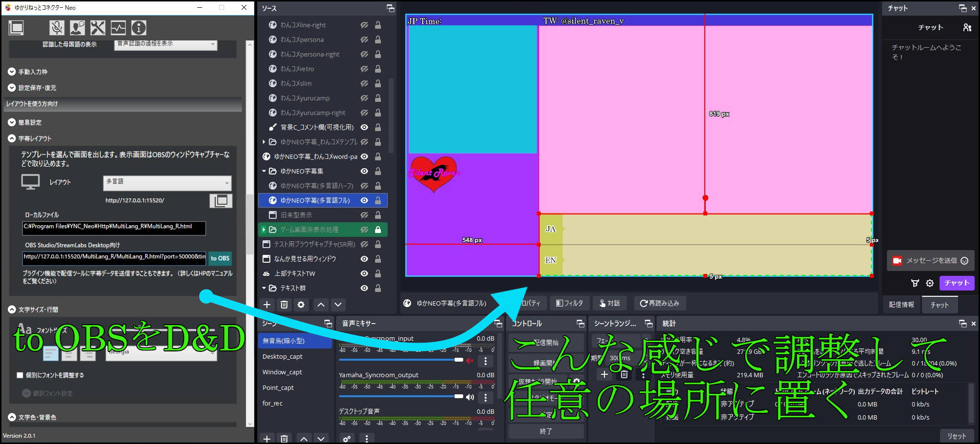Click the to OBS button
The image size is (980, 444).
(220, 258)
